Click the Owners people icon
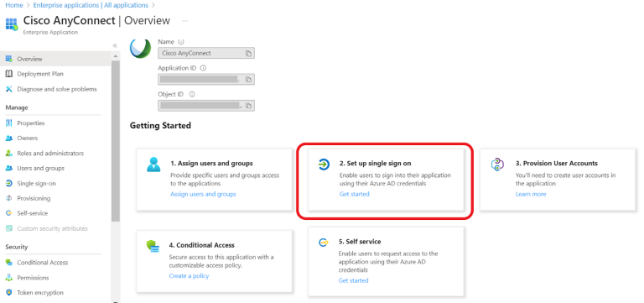 coord(9,138)
